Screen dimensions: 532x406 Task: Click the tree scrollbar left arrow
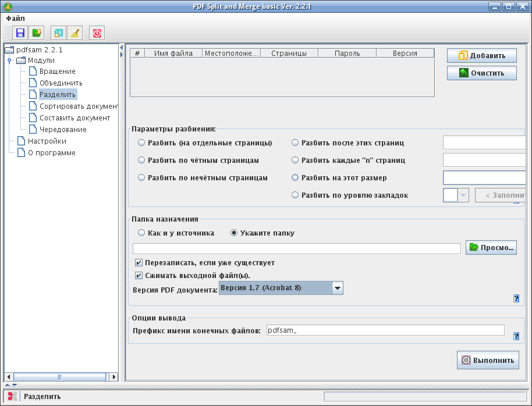9,377
